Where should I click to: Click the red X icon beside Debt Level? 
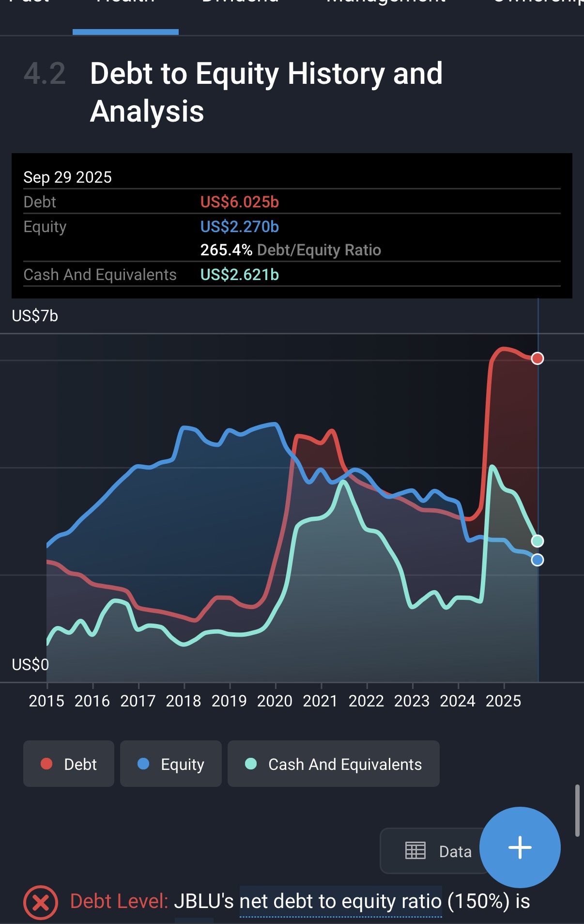pos(41,902)
